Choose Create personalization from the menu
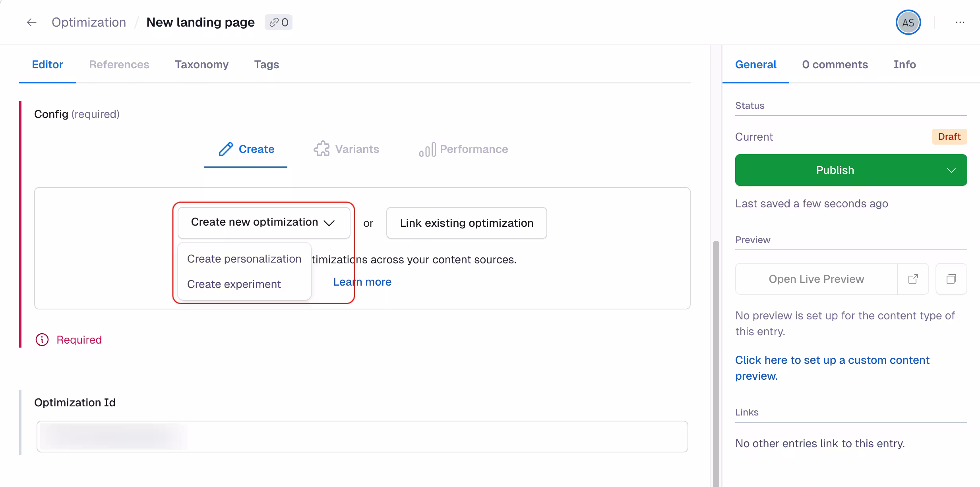The width and height of the screenshot is (980, 487). [x=244, y=259]
